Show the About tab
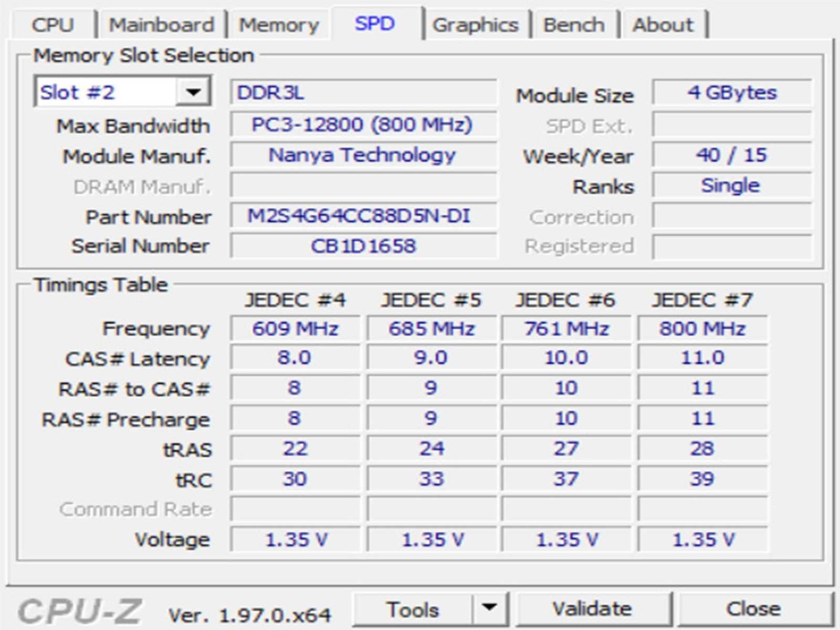 coord(663,25)
